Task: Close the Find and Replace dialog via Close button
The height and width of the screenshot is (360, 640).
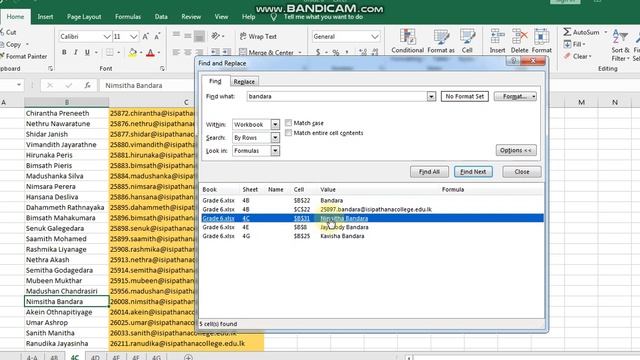Action: pyautogui.click(x=522, y=172)
